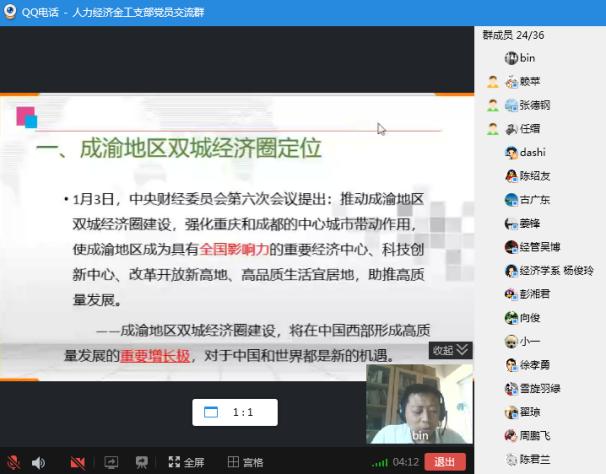The image size is (606, 474).
Task: Open the presentation board icon
Action: (x=142, y=462)
